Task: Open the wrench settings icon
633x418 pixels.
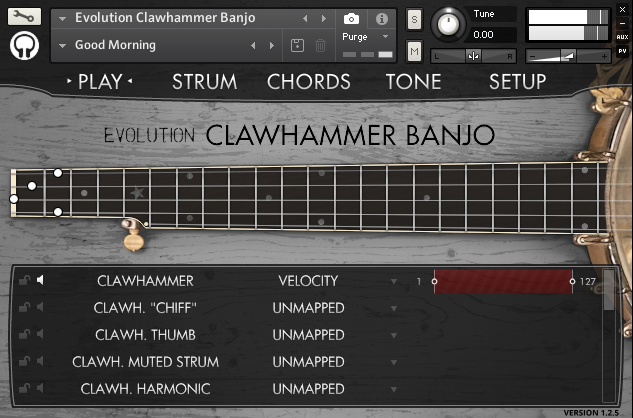Action: pos(24,17)
